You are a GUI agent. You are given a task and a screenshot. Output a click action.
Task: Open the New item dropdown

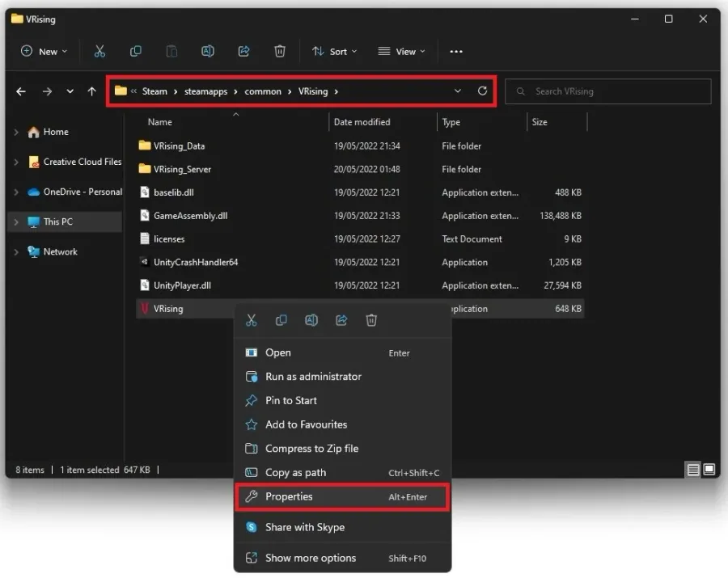[x=44, y=52]
